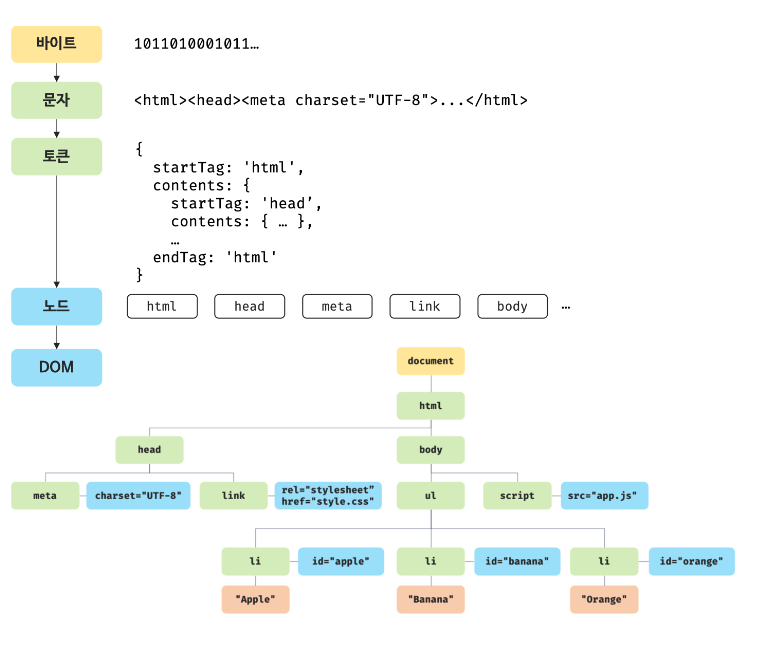Click the outlined body node box
The width and height of the screenshot is (762, 647).
click(x=513, y=306)
